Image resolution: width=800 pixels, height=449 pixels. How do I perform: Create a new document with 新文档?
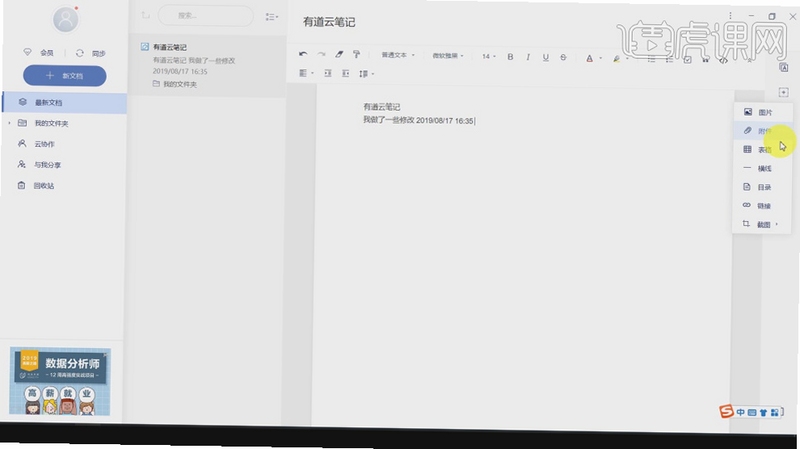coord(65,76)
